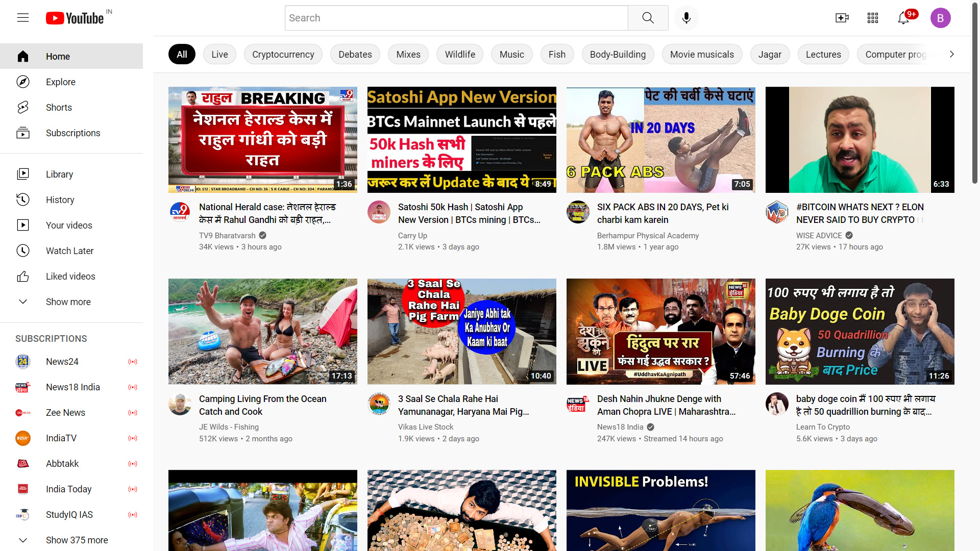Click in the Search input field

pos(456,18)
